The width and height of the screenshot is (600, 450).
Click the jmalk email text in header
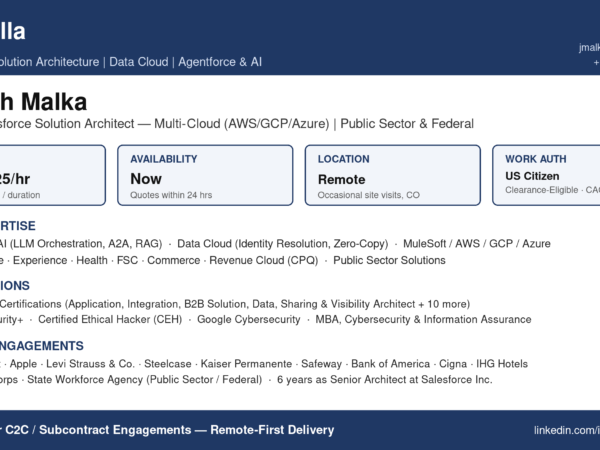(x=589, y=47)
